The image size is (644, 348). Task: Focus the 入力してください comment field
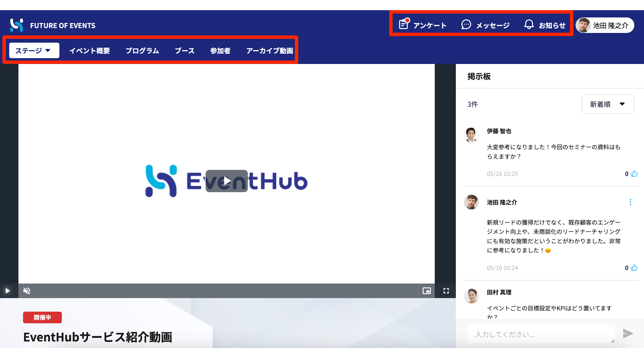[x=541, y=334]
